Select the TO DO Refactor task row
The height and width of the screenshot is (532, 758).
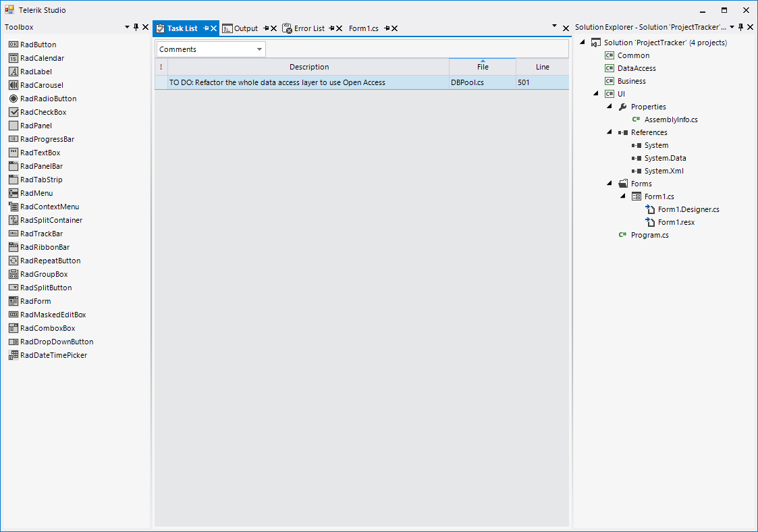[x=362, y=82]
